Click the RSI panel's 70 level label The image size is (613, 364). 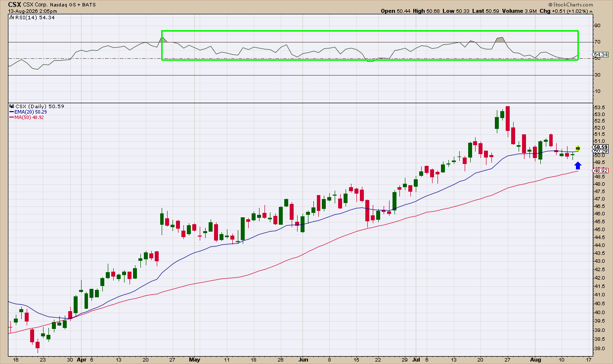pyautogui.click(x=597, y=42)
